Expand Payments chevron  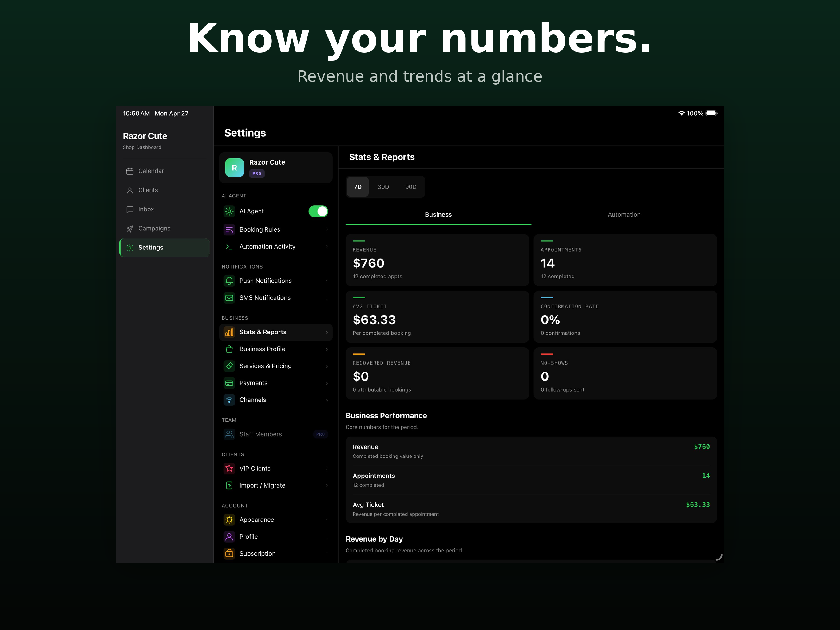[x=327, y=383]
